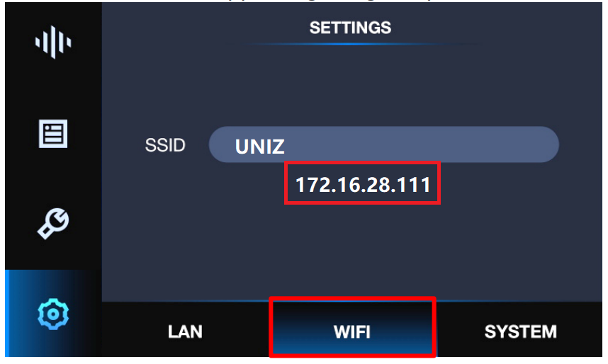Screen dimensions: 608x364
Task: Click the IP address 172.16.28.111
Action: tap(363, 185)
